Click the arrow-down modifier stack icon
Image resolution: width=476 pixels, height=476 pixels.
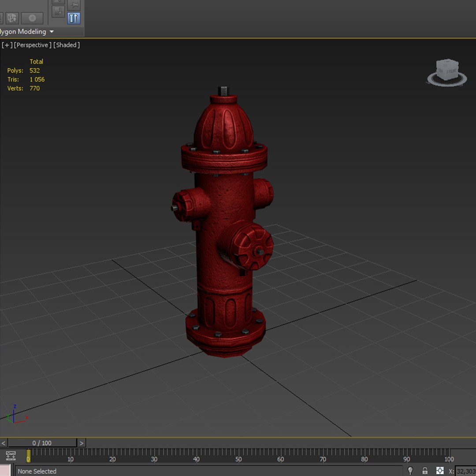point(58,11)
